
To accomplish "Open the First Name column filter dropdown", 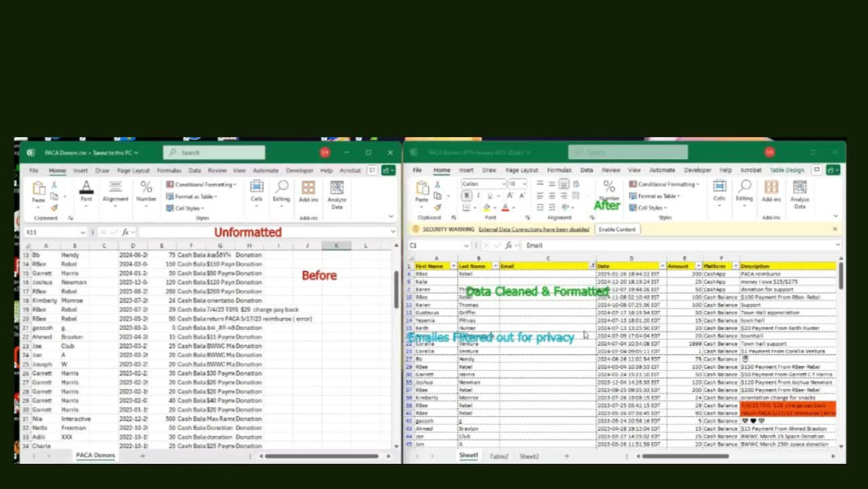I will pyautogui.click(x=453, y=267).
